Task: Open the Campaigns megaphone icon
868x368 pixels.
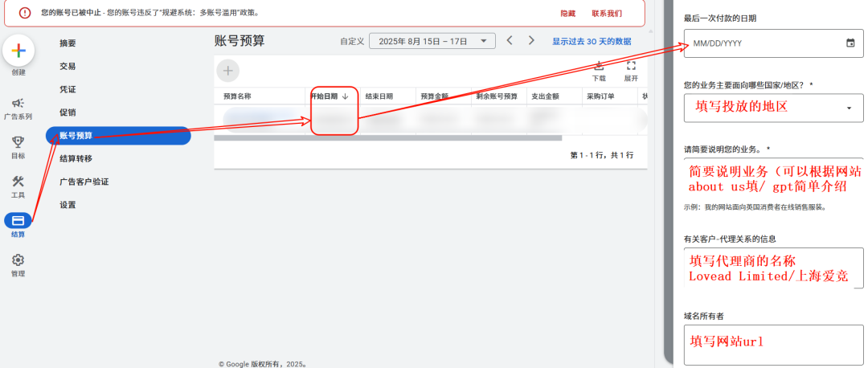Action: (x=18, y=103)
